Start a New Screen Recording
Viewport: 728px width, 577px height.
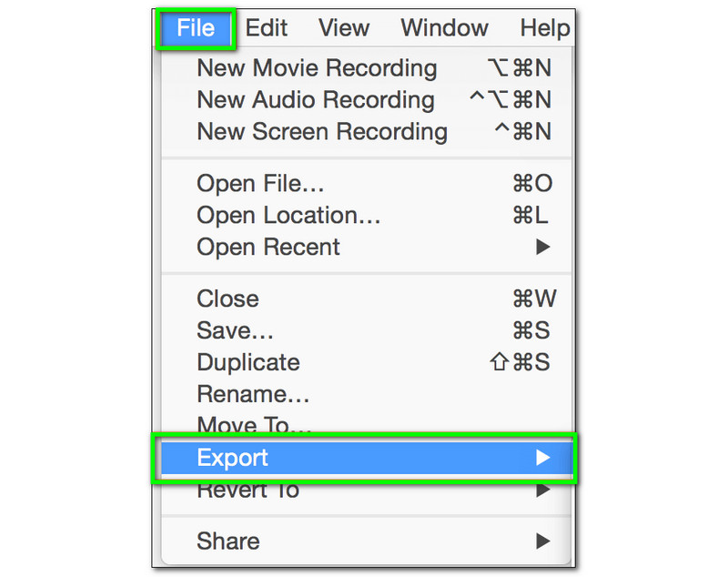pyautogui.click(x=322, y=132)
